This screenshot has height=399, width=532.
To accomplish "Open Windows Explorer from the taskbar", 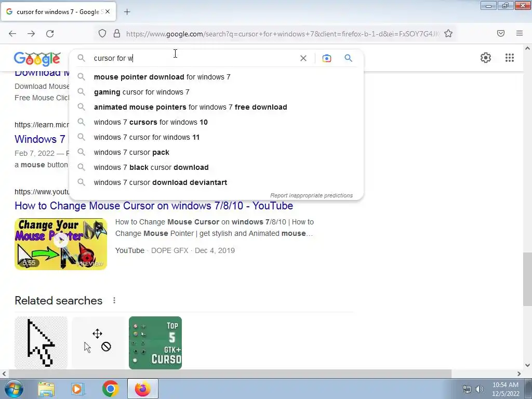I will [x=46, y=389].
